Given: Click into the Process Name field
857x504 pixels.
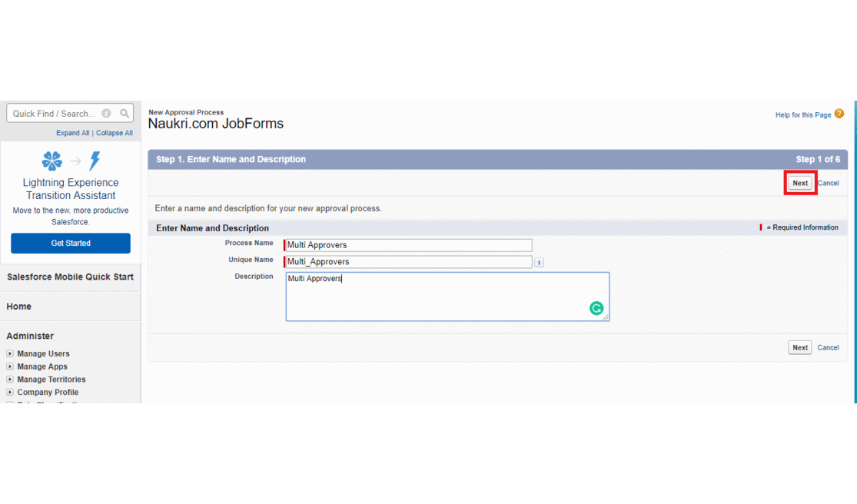Looking at the screenshot, I should [408, 246].
